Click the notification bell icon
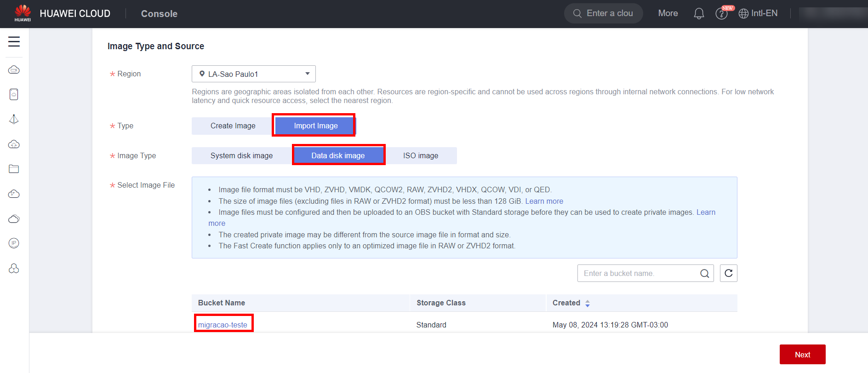The image size is (868, 373). [699, 14]
